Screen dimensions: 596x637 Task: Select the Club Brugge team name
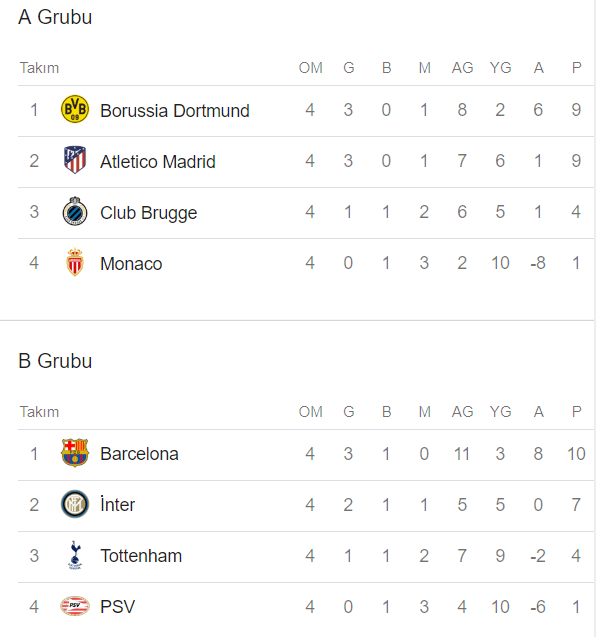pyautogui.click(x=149, y=213)
